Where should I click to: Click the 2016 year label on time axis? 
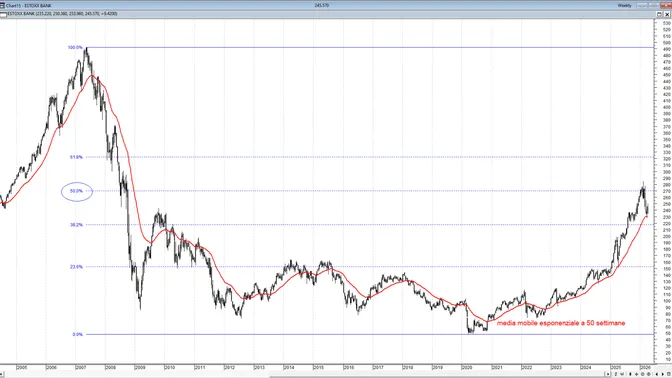click(x=348, y=367)
